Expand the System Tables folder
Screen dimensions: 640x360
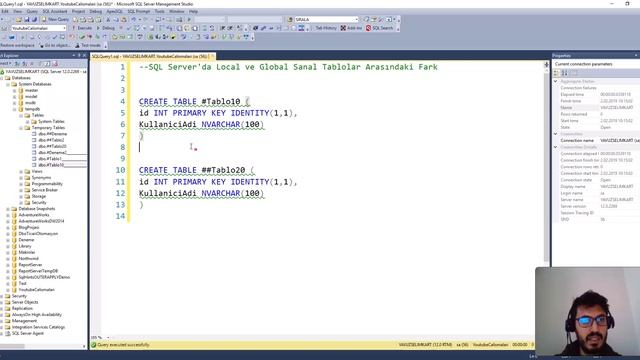(x=27, y=122)
